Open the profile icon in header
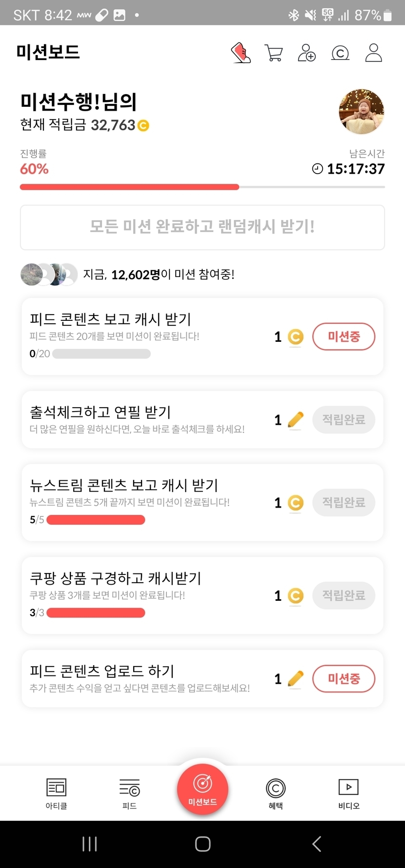This screenshot has width=405, height=868. pos(374,53)
